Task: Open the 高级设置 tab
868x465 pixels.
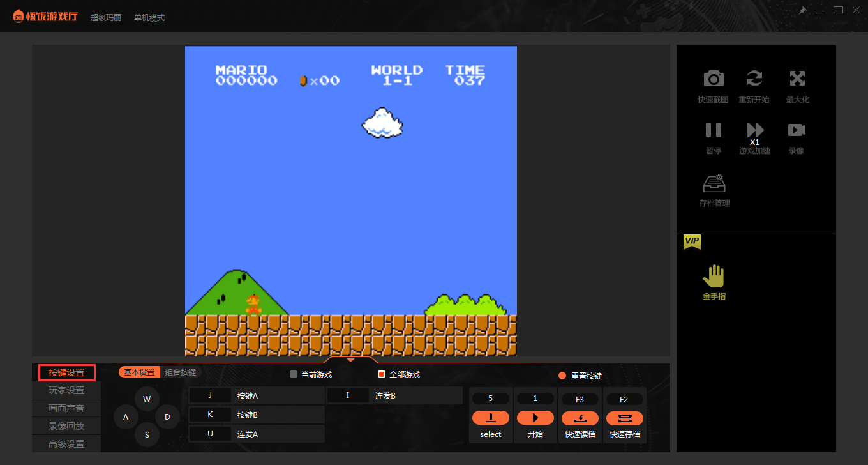Action: pyautogui.click(x=66, y=444)
